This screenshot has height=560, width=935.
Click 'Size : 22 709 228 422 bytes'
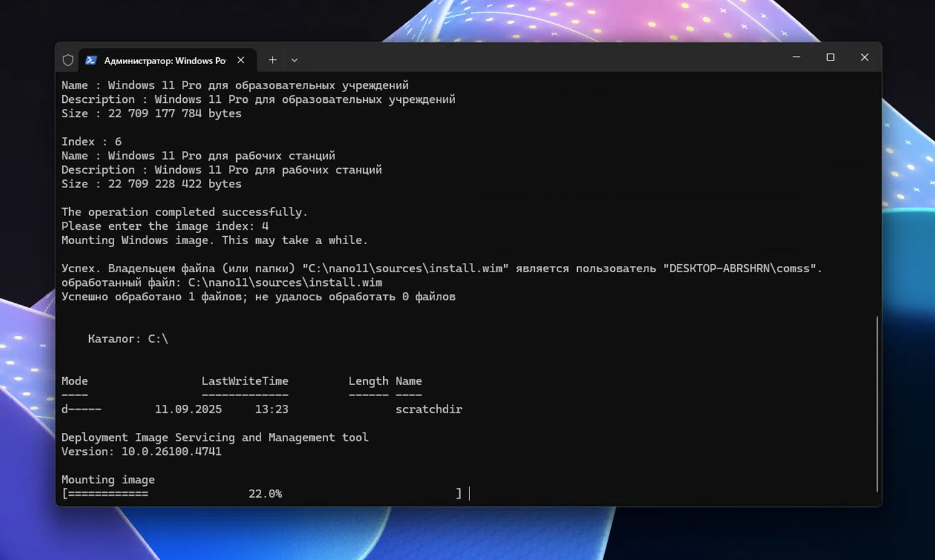151,184
